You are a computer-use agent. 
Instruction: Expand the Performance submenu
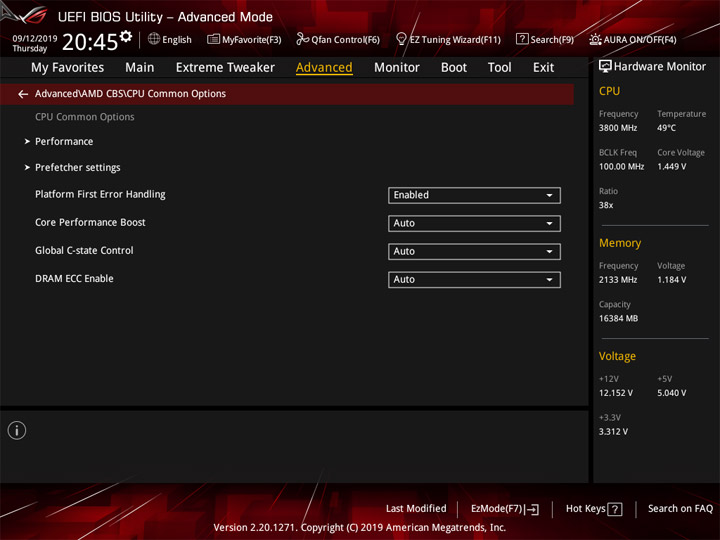[x=64, y=141]
